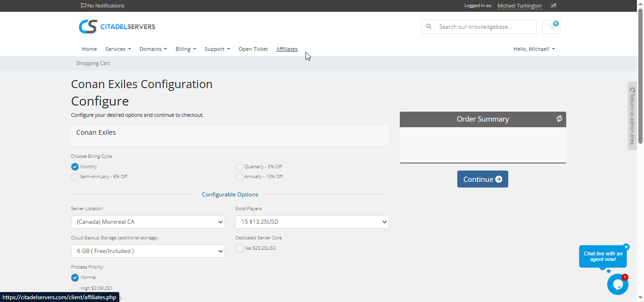Select High process priority option
Viewport: 644px width, 302px height.
(x=75, y=288)
